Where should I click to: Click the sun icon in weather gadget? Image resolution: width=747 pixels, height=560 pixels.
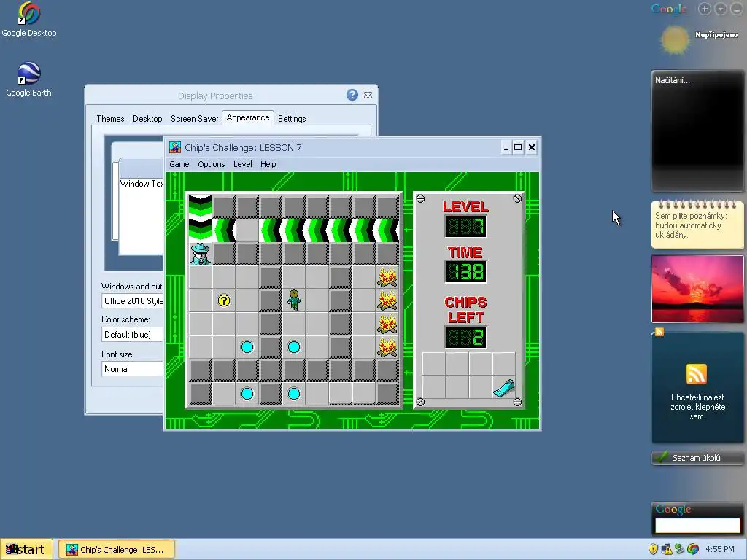[675, 40]
